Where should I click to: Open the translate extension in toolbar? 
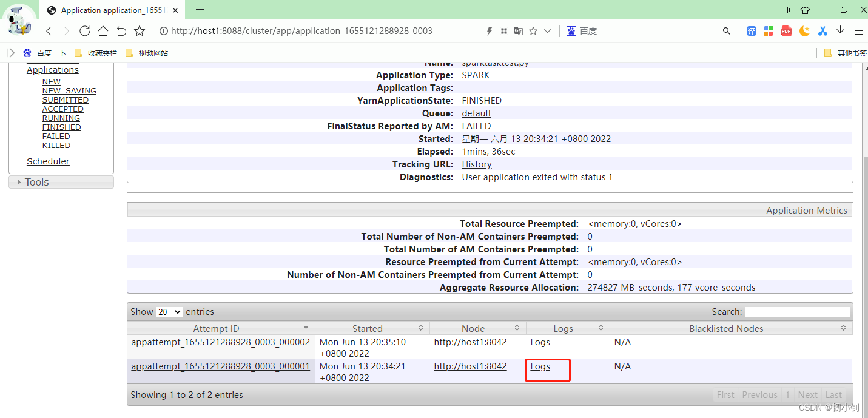click(752, 30)
